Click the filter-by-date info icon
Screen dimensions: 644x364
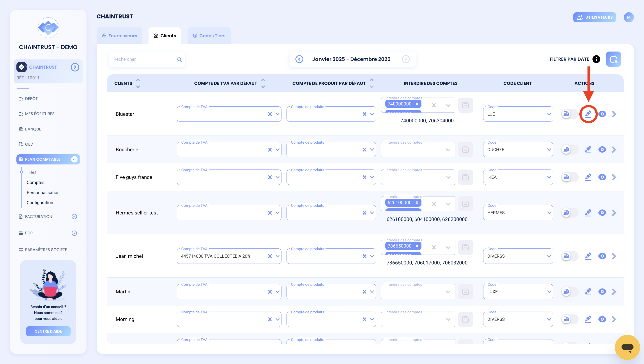(x=596, y=59)
